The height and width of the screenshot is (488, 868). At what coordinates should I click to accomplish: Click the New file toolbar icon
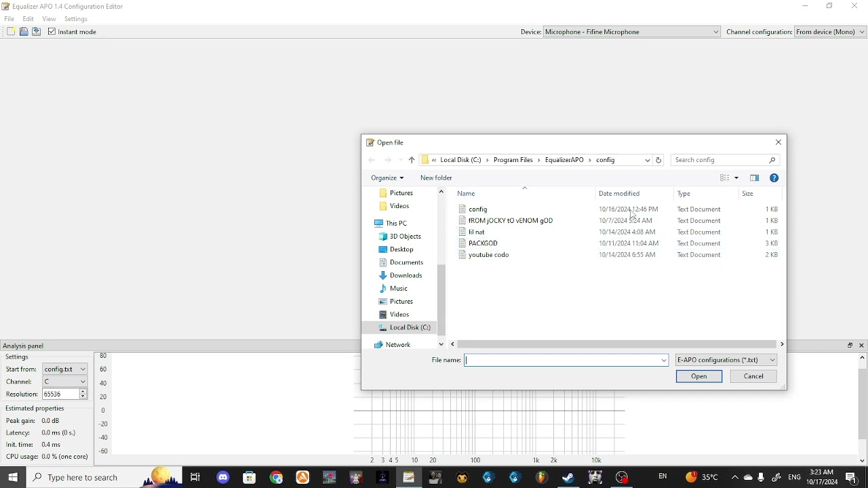click(x=10, y=32)
